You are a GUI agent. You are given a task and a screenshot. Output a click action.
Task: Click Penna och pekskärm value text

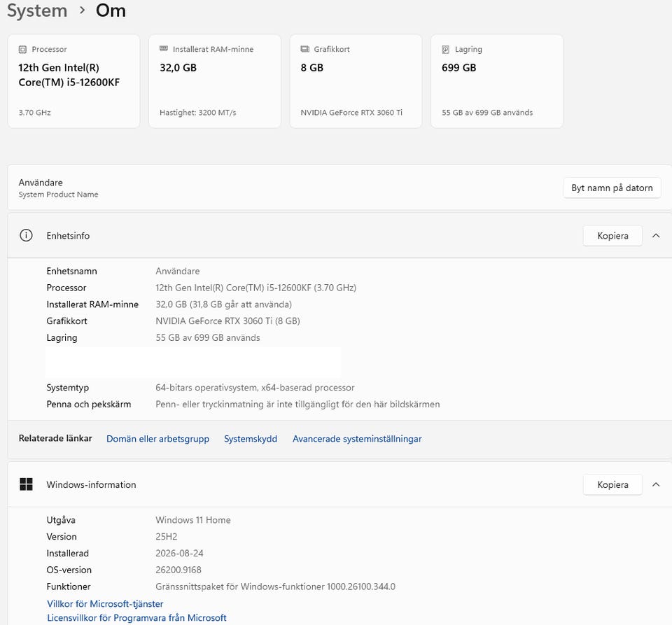point(298,405)
